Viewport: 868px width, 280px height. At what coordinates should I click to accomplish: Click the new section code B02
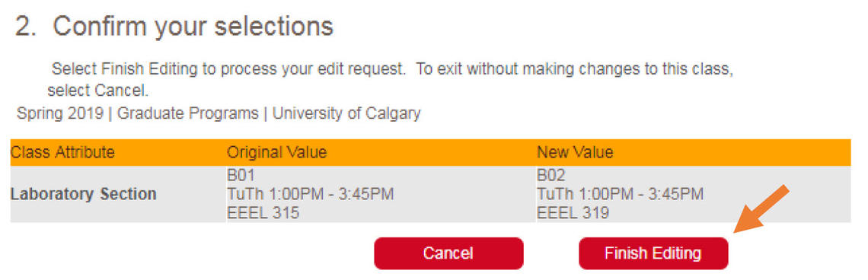click(x=550, y=176)
